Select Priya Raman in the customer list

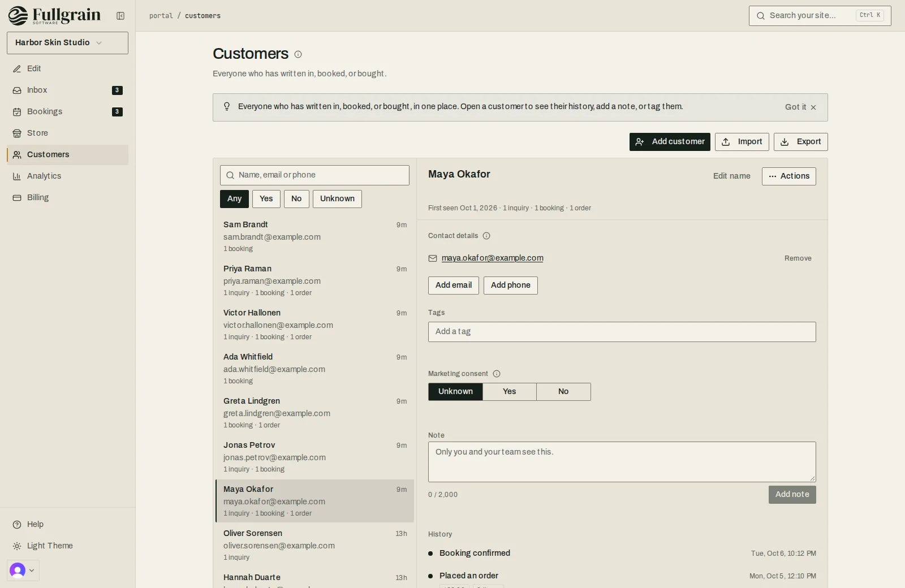[x=314, y=281]
